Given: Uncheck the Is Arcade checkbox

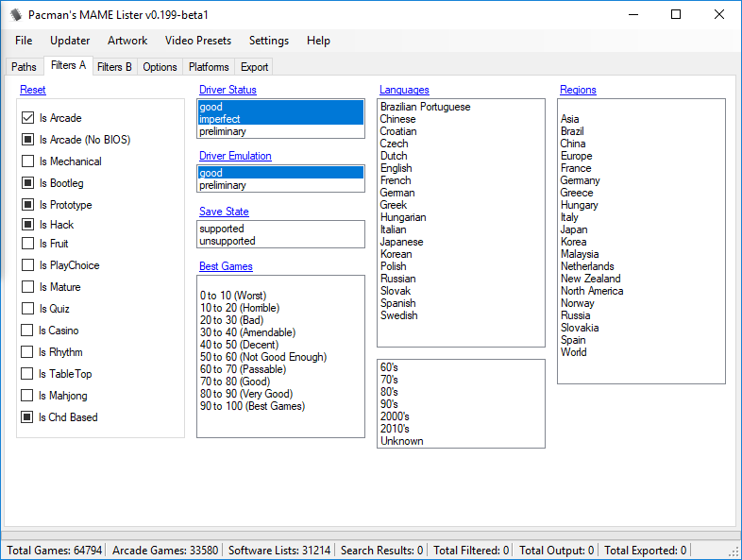Looking at the screenshot, I should click(28, 117).
